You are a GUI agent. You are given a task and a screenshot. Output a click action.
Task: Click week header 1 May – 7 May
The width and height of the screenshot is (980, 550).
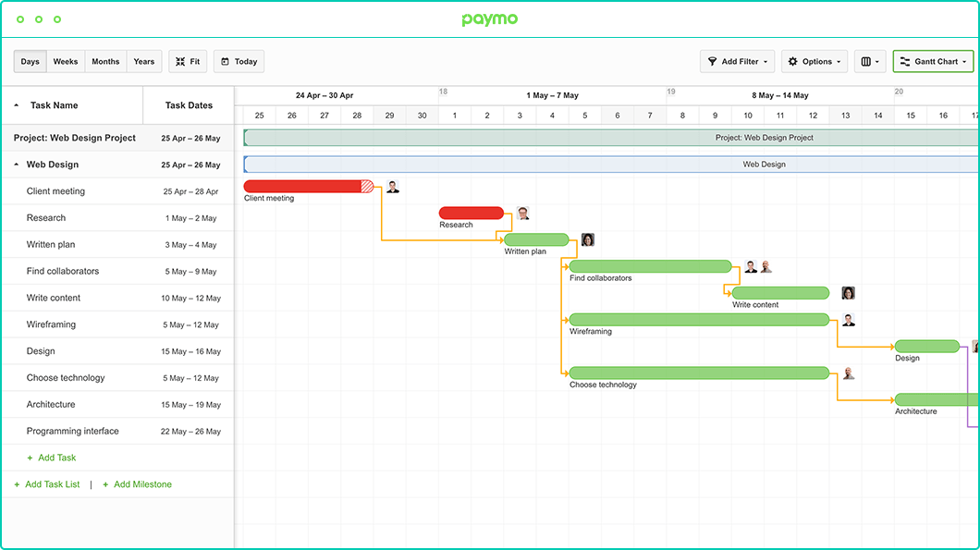click(x=552, y=95)
